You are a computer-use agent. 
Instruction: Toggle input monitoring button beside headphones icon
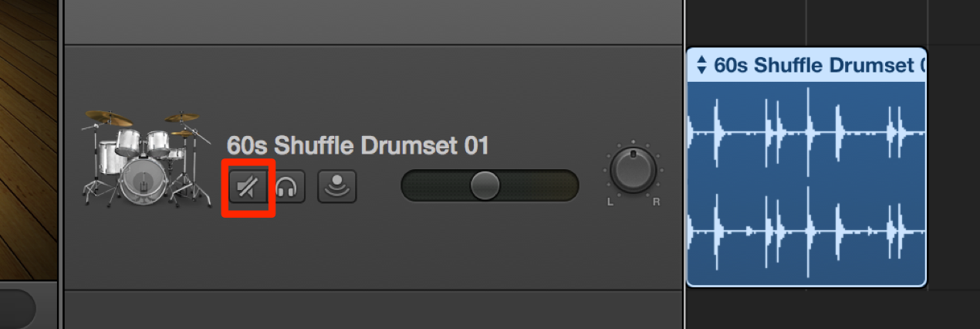pyautogui.click(x=337, y=186)
